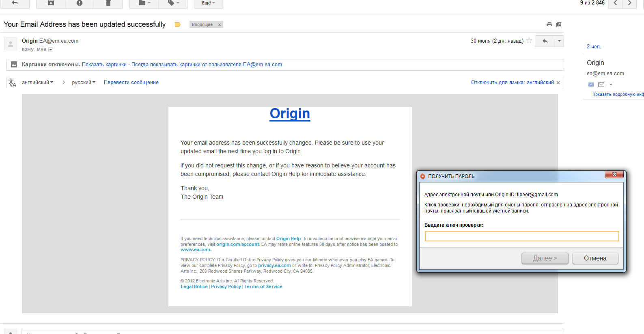Star the message from 30 июля
Image resolution: width=644 pixels, height=334 pixels.
(529, 41)
